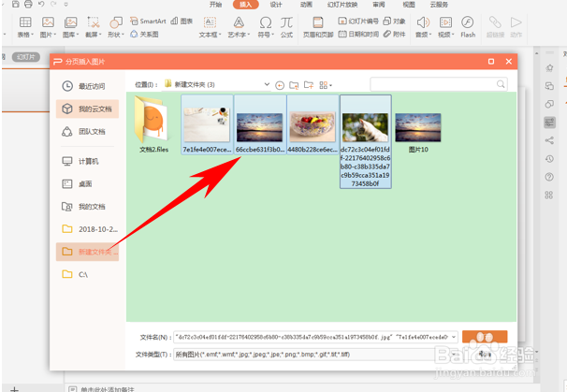
Task: Open 符号 symbol picker
Action: [266, 27]
